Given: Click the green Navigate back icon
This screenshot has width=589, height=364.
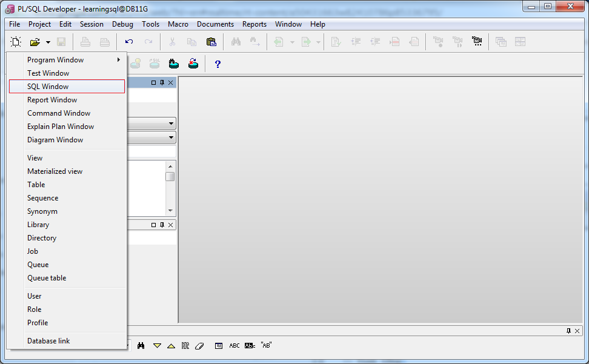Looking at the screenshot, I should (279, 42).
